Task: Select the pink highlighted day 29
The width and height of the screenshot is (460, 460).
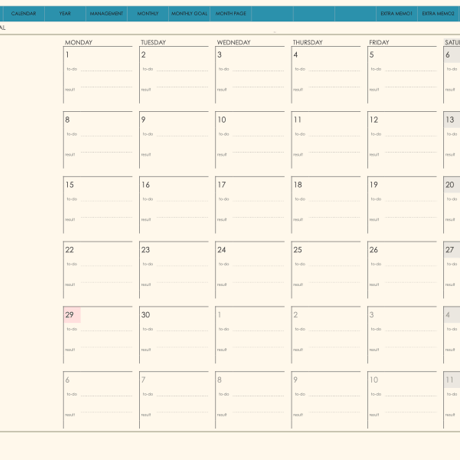Action: [72, 315]
